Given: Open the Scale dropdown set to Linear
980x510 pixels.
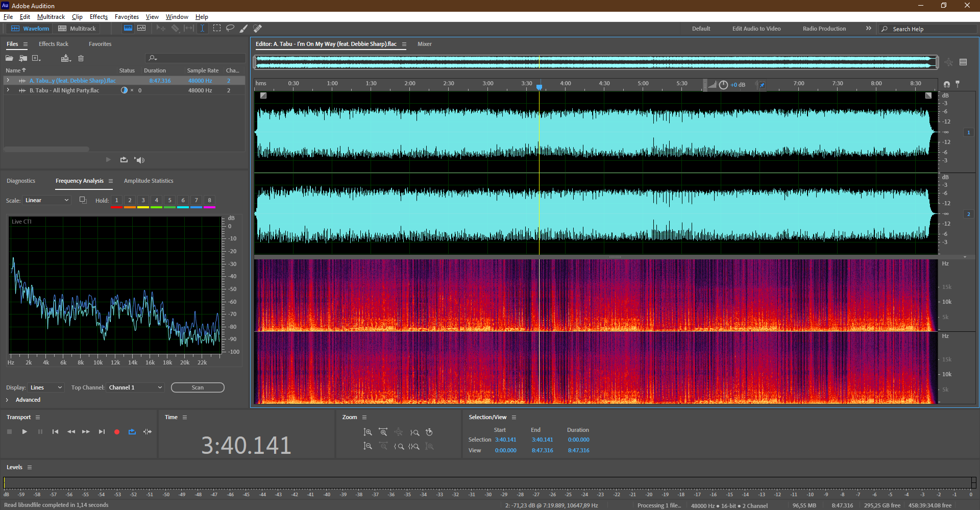Looking at the screenshot, I should (x=46, y=200).
